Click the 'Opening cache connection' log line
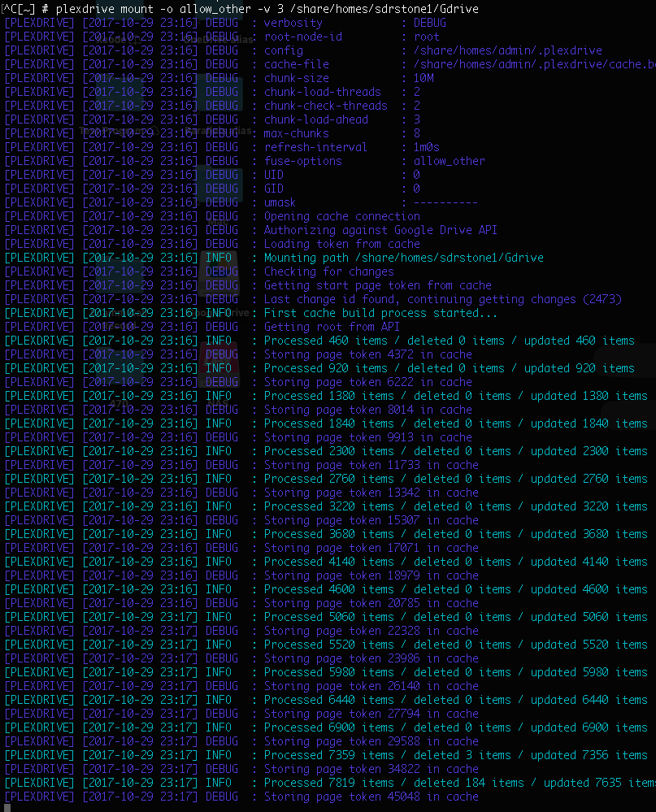 [341, 216]
